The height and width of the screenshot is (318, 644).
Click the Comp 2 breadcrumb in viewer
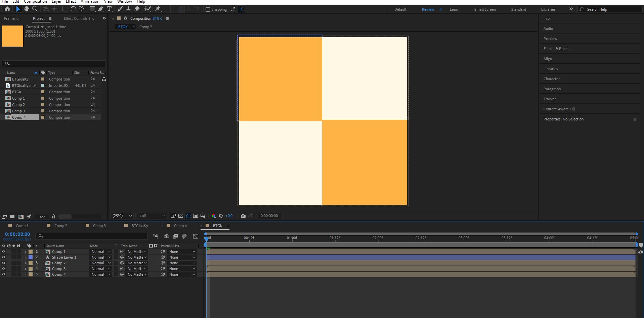pyautogui.click(x=146, y=27)
